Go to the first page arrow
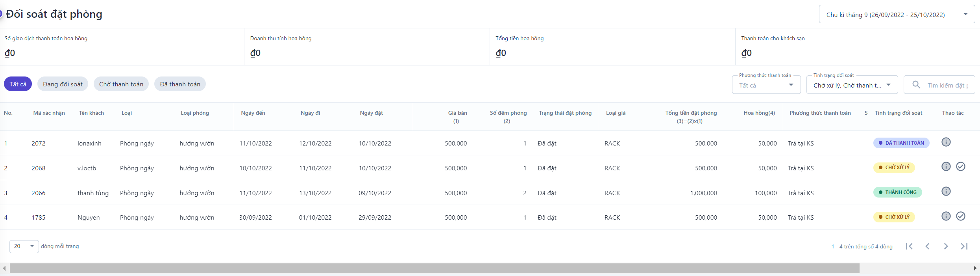The image size is (980, 276). pos(909,246)
